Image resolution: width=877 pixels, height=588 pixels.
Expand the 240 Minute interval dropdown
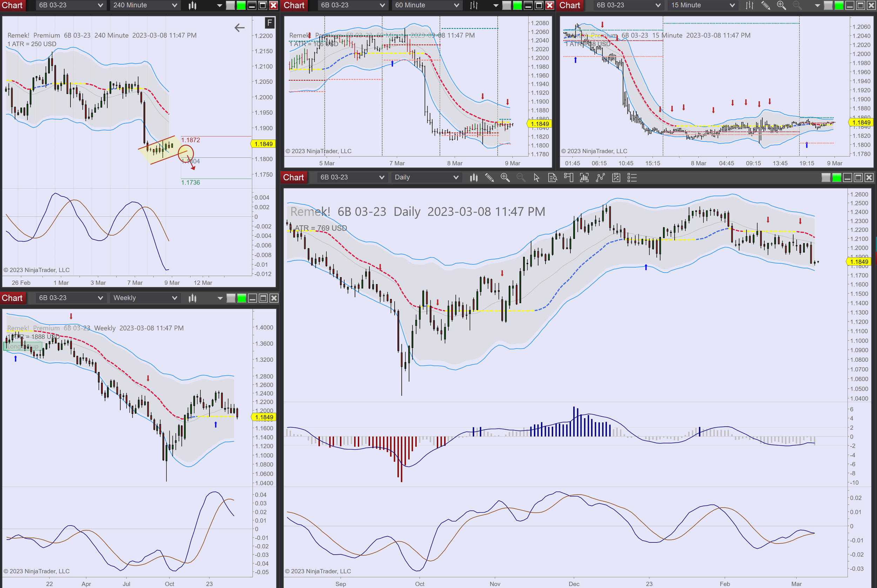click(145, 5)
